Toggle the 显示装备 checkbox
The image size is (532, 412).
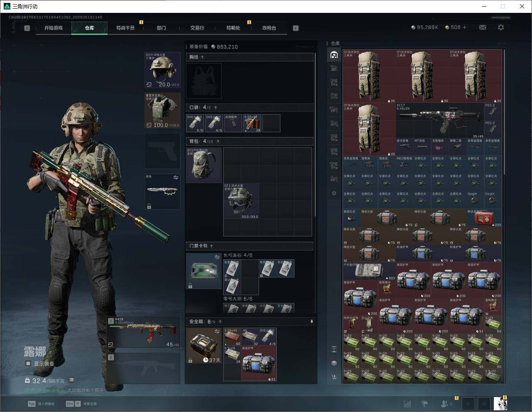(28, 363)
